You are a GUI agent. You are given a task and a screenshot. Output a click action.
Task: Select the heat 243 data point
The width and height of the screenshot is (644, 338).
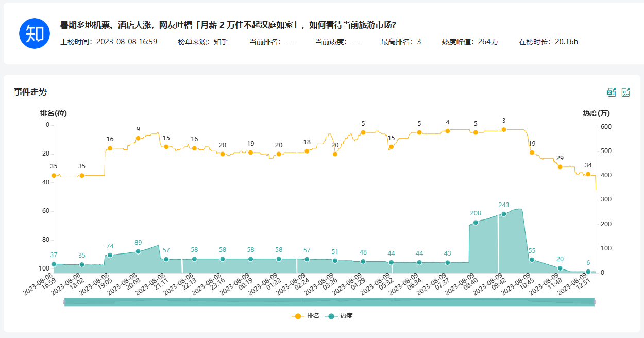pos(504,214)
